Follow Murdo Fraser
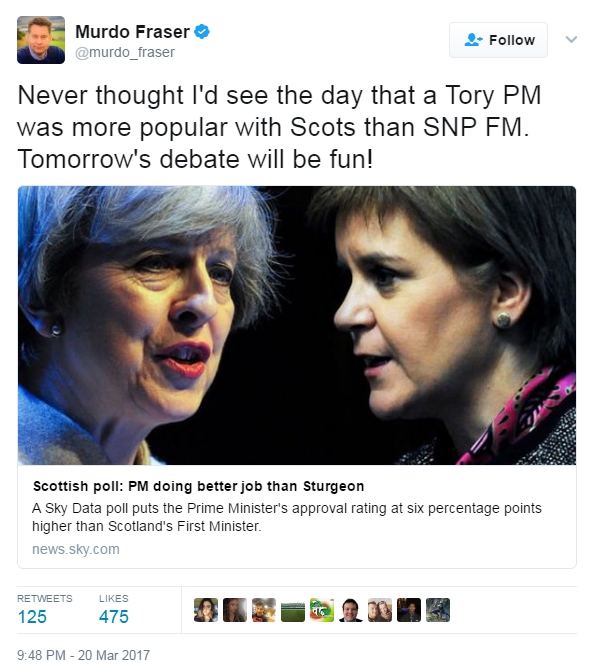Image resolution: width=593 pixels, height=672 pixels. click(498, 40)
